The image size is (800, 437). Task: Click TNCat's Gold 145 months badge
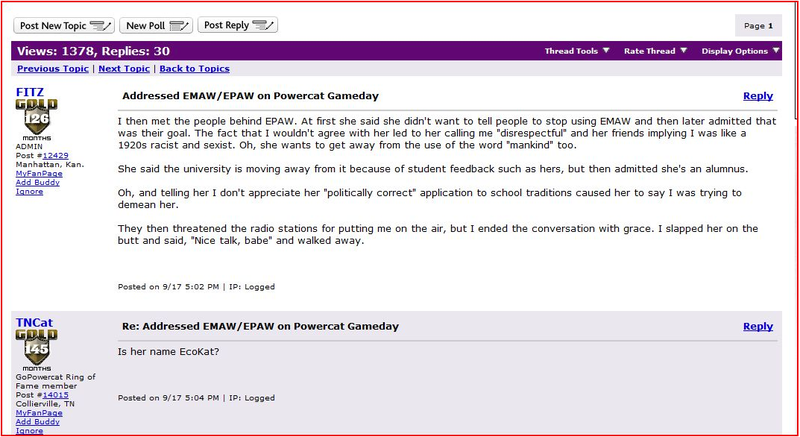coord(36,350)
